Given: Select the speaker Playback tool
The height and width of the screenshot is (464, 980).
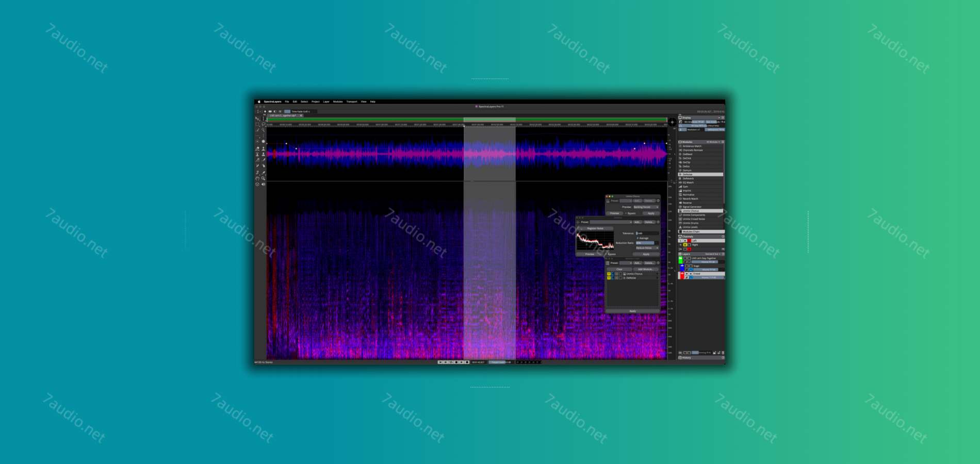Looking at the screenshot, I should coord(263,184).
